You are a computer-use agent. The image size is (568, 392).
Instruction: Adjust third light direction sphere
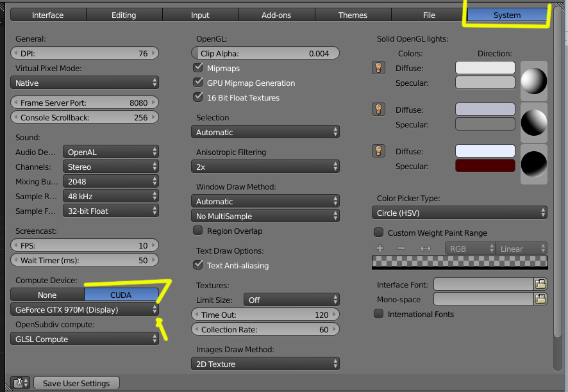coord(534,165)
